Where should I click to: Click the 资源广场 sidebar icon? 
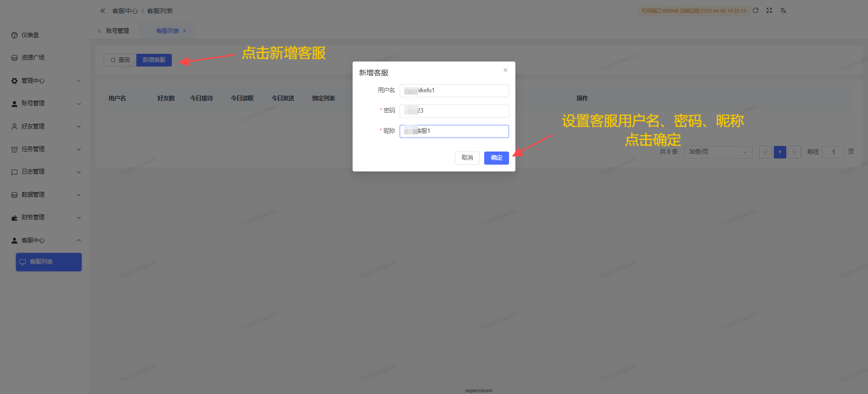[x=14, y=58]
